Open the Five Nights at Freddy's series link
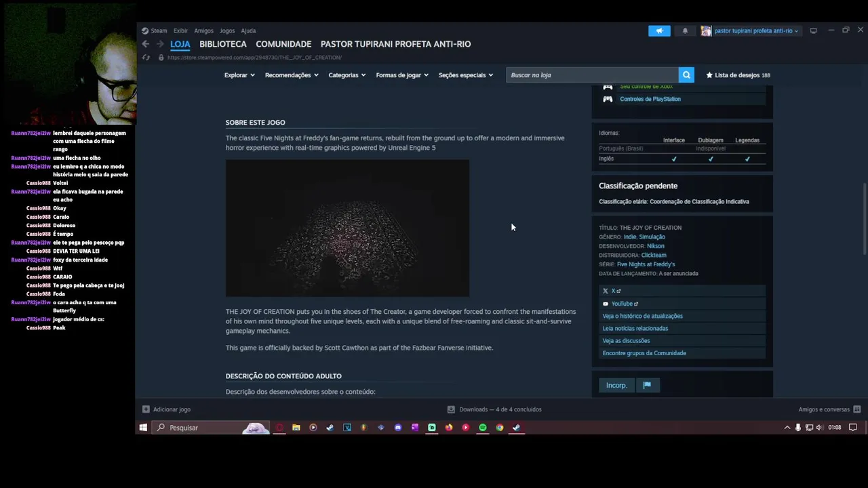 point(646,264)
